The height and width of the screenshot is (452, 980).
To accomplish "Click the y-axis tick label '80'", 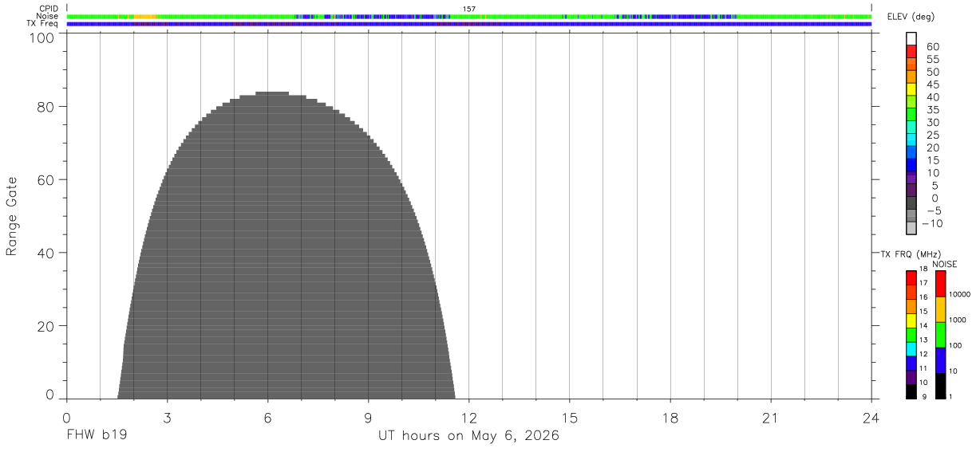I will (x=46, y=106).
